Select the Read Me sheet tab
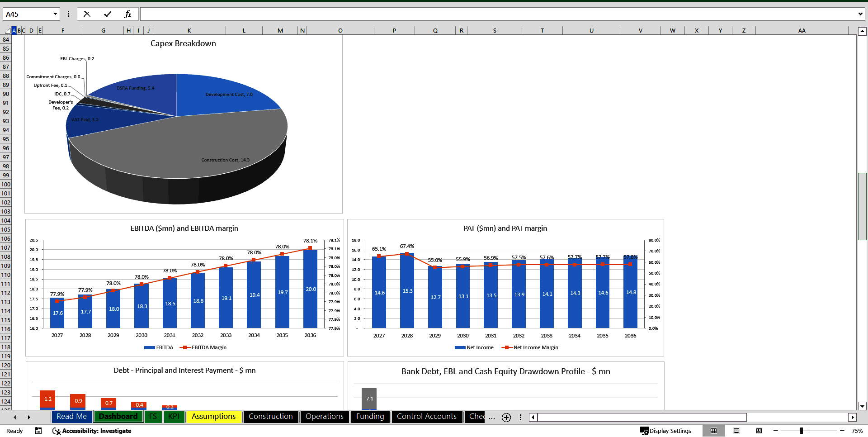The width and height of the screenshot is (868, 437). tap(71, 417)
